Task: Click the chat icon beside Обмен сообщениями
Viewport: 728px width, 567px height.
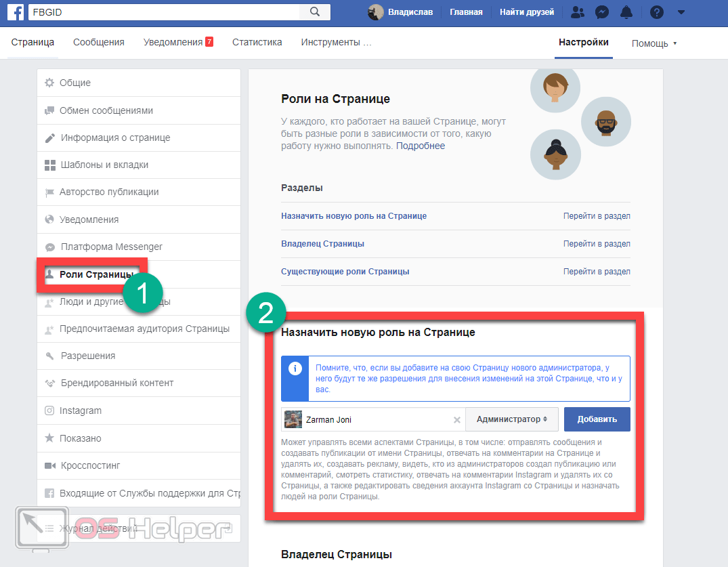Action: pos(49,110)
